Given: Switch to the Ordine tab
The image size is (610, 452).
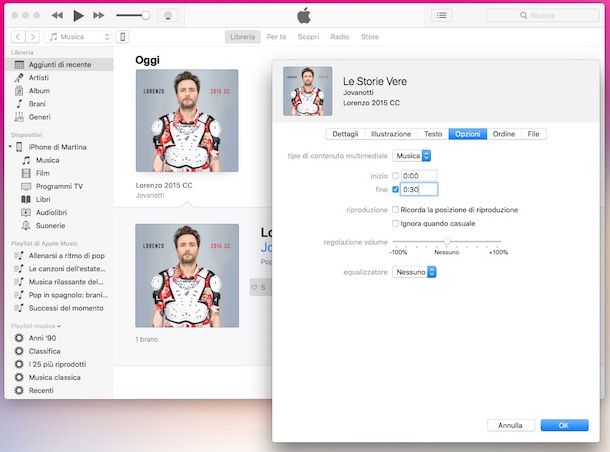Looking at the screenshot, I should tap(504, 134).
